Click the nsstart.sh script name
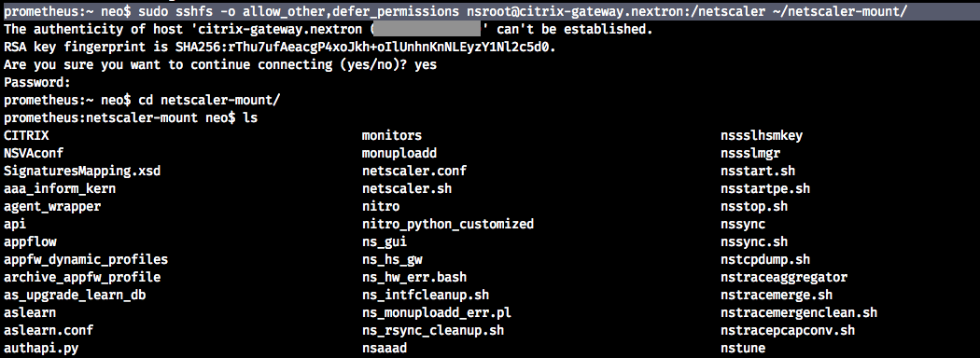 (x=758, y=171)
